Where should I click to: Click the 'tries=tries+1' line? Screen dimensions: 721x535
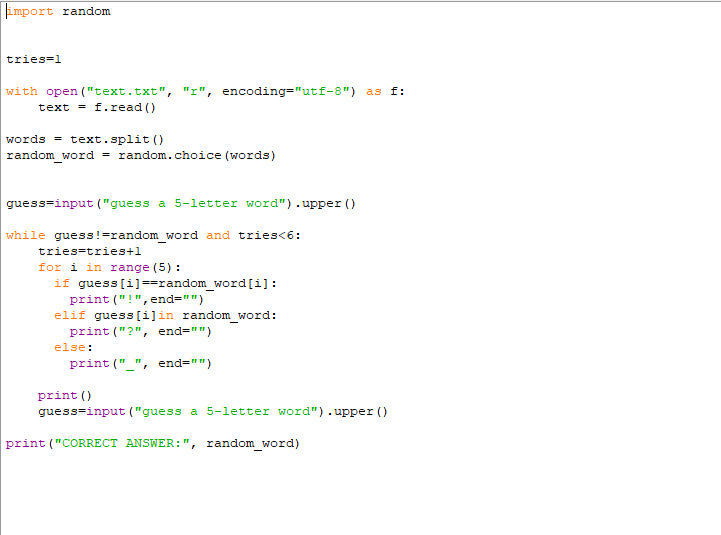click(x=90, y=252)
